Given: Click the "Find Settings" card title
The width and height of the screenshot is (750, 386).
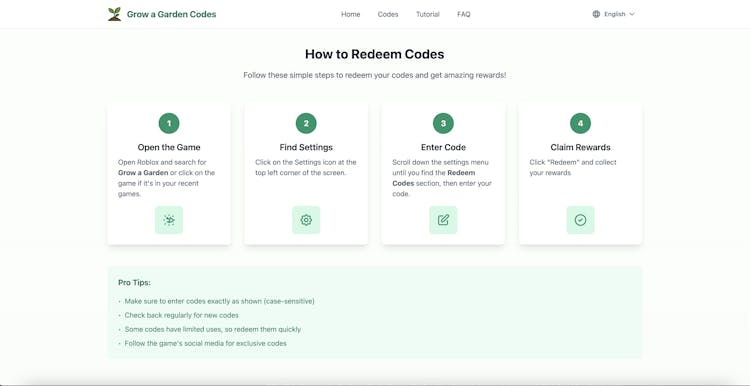Looking at the screenshot, I should (x=306, y=147).
